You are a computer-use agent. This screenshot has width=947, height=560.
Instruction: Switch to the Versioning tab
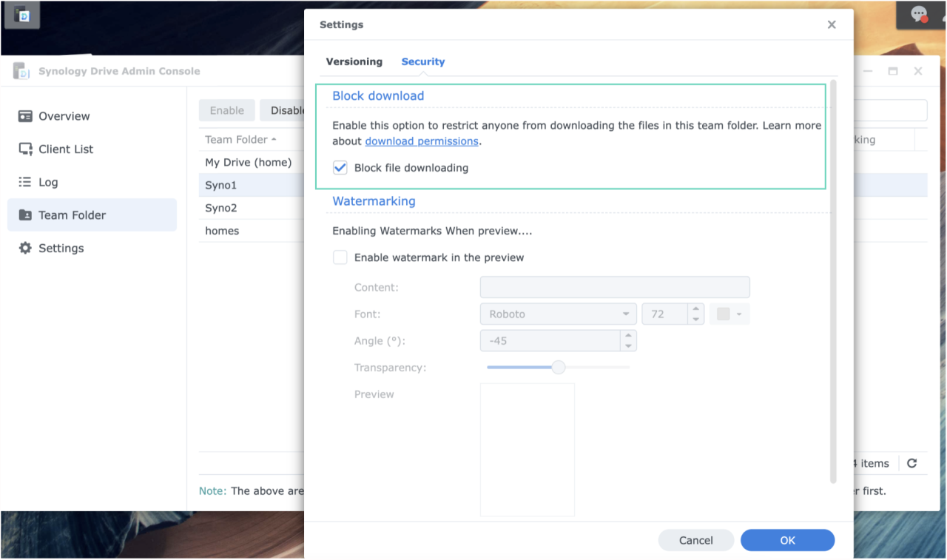(x=354, y=62)
